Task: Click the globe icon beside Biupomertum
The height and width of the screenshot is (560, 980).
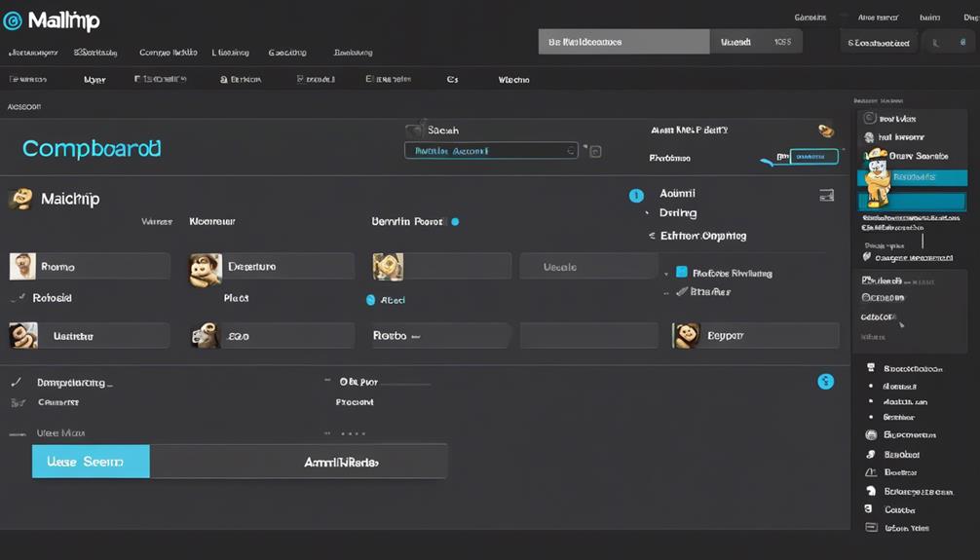Action: point(871,434)
